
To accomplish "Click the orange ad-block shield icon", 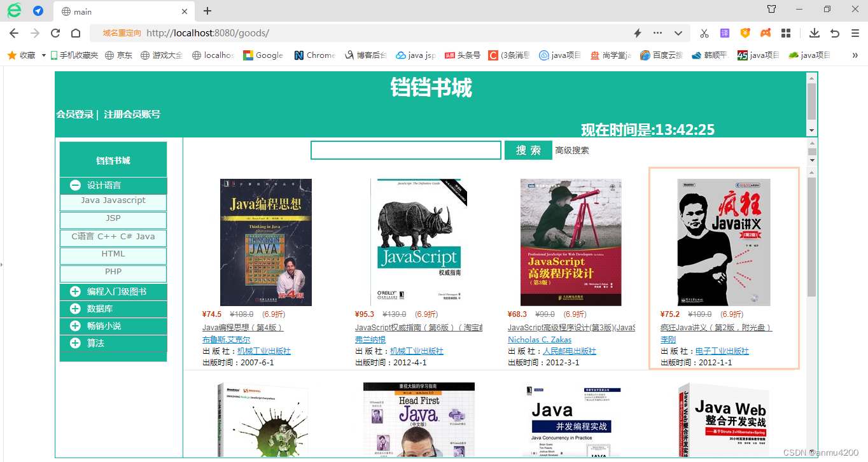I will click(x=745, y=33).
